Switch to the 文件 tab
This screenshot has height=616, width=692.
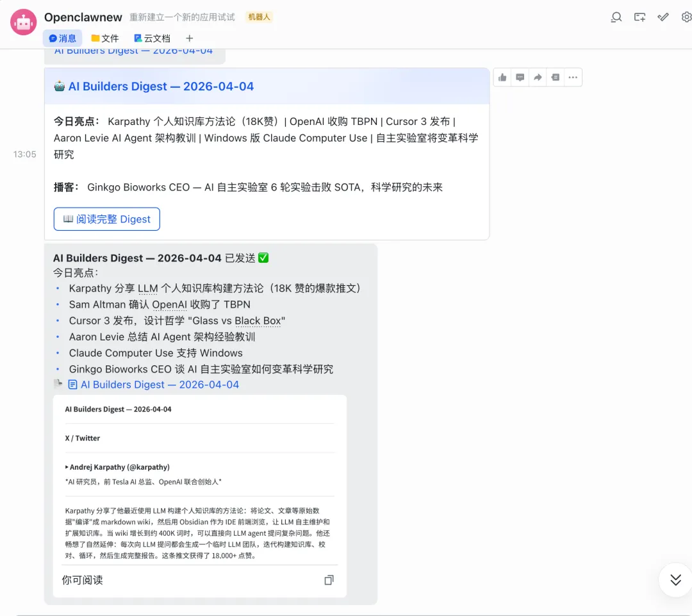pyautogui.click(x=104, y=38)
